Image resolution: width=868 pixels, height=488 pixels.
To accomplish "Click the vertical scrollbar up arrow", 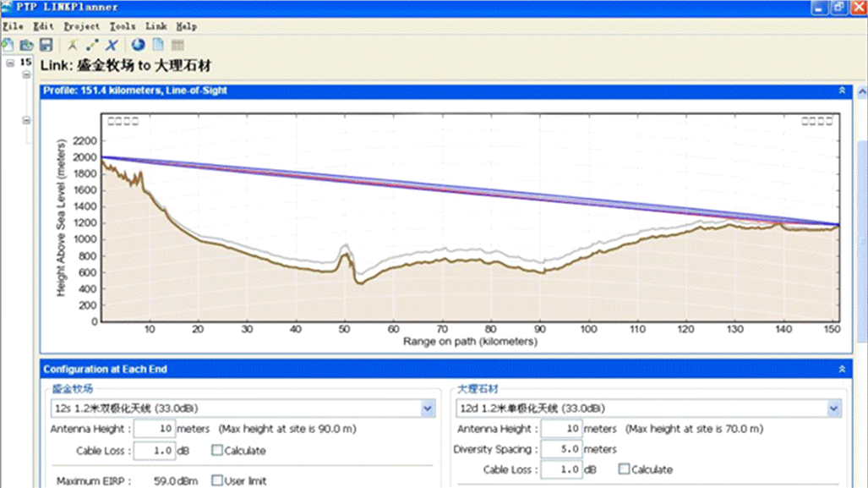I will [x=862, y=91].
